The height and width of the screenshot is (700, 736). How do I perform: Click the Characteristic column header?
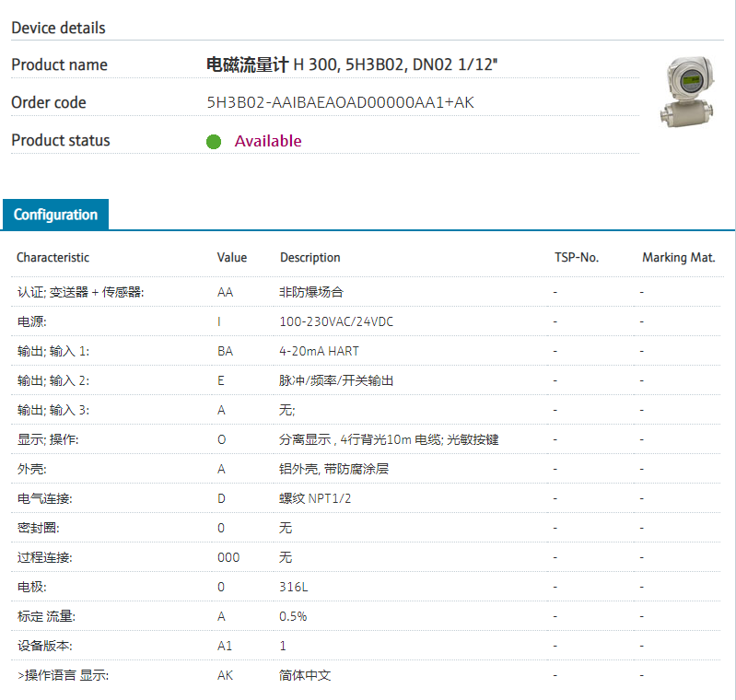pyautogui.click(x=53, y=258)
